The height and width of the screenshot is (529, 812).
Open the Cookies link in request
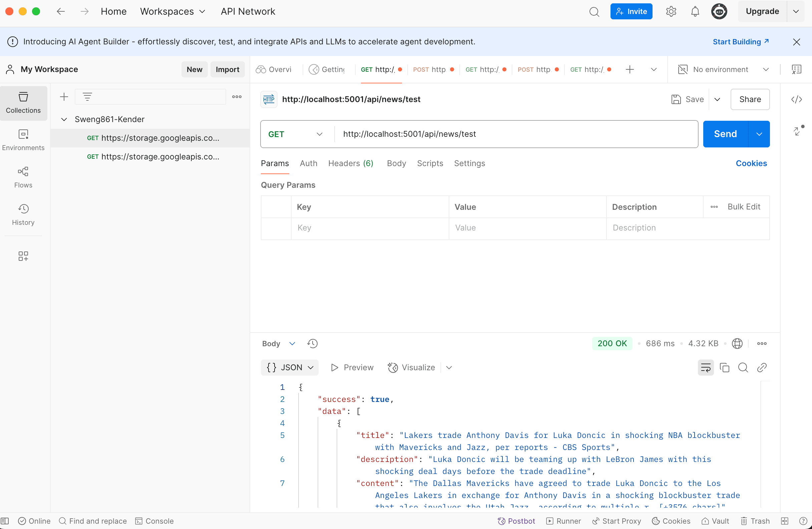[x=751, y=163]
